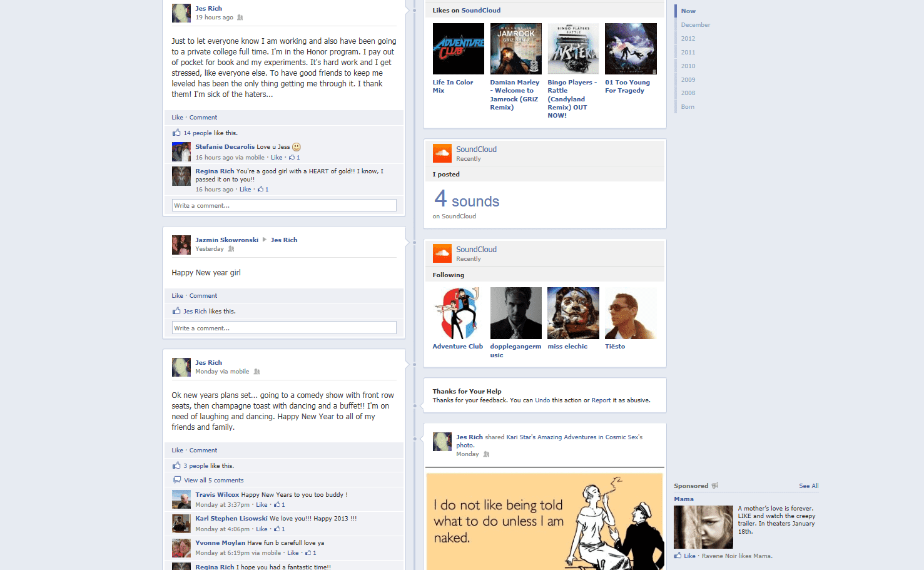Like the Happy New year girl post
This screenshot has height=570, width=924.
178,296
